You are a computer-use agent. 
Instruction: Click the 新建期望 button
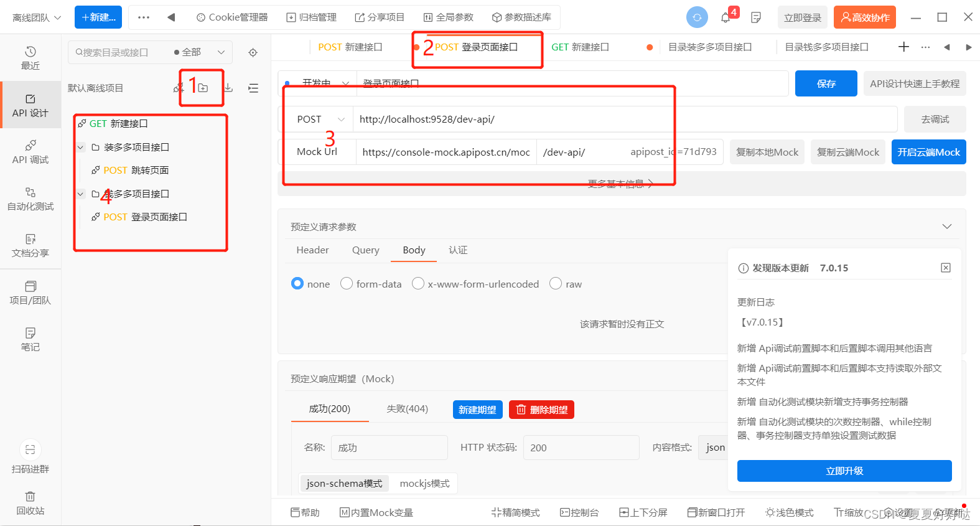point(477,410)
